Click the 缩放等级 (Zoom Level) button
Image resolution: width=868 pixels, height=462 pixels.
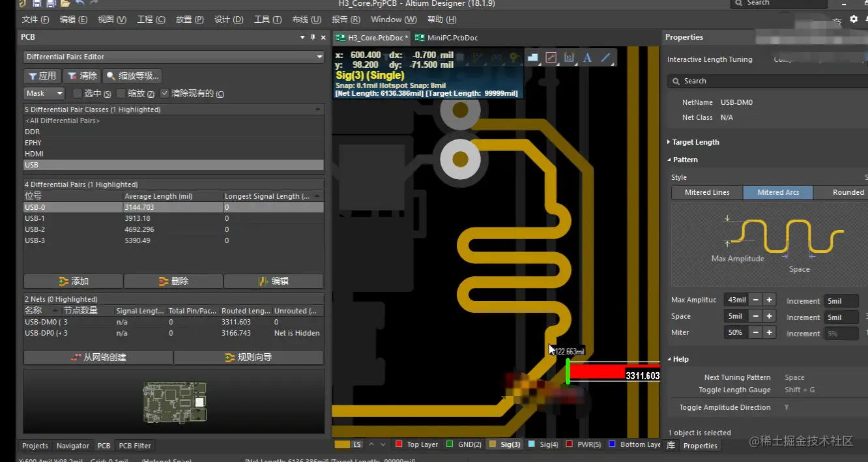132,76
